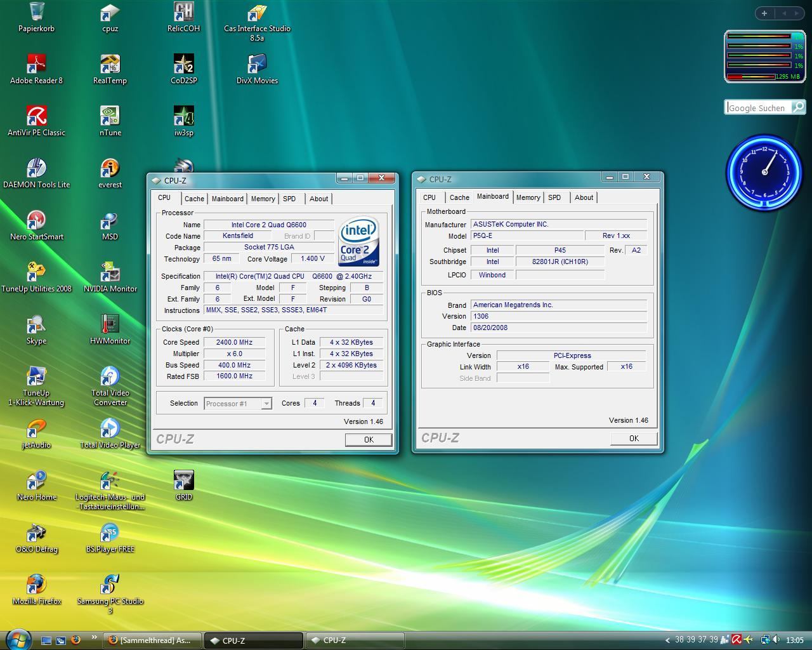Click the taskbar clock showing 13:05
The width and height of the screenshot is (812, 650).
(x=794, y=640)
